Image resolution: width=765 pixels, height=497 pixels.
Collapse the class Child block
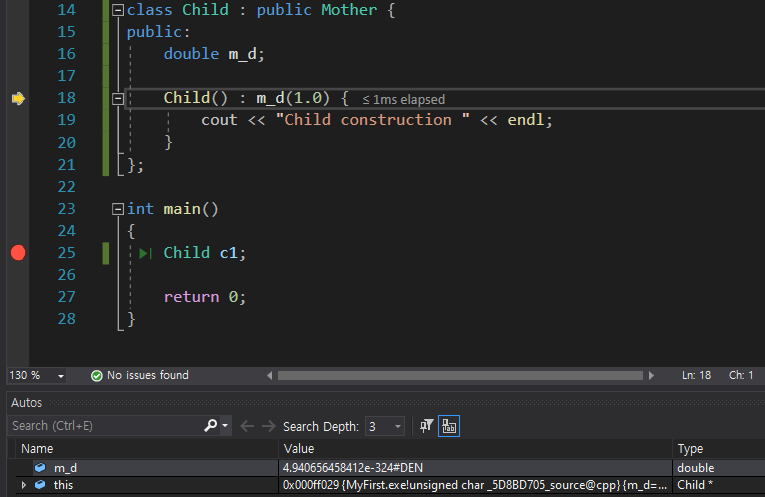[x=118, y=10]
